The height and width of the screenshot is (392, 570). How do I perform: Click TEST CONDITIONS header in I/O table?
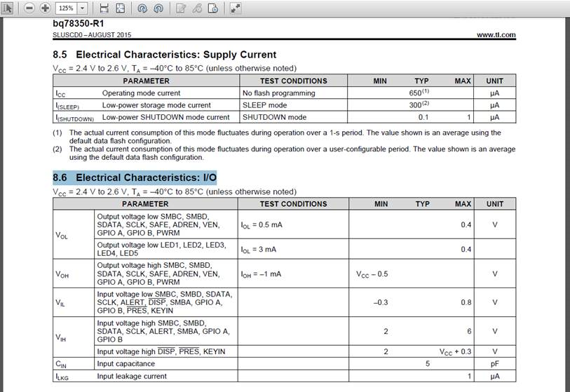(293, 204)
